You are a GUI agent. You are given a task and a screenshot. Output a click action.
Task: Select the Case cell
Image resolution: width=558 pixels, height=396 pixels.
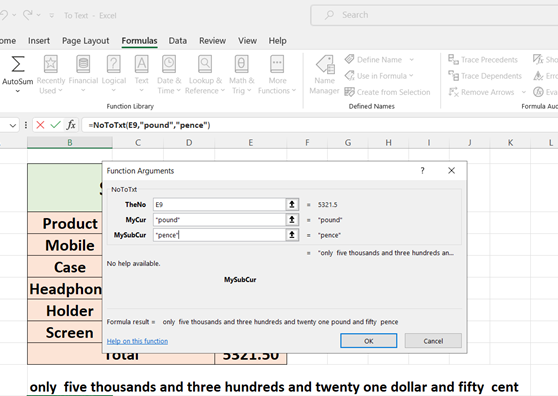click(x=65, y=267)
